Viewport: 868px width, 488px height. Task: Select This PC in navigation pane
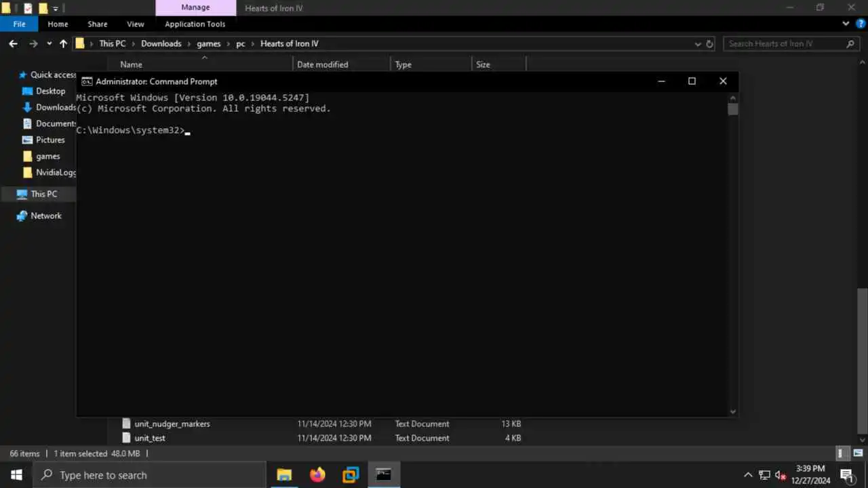coord(44,194)
